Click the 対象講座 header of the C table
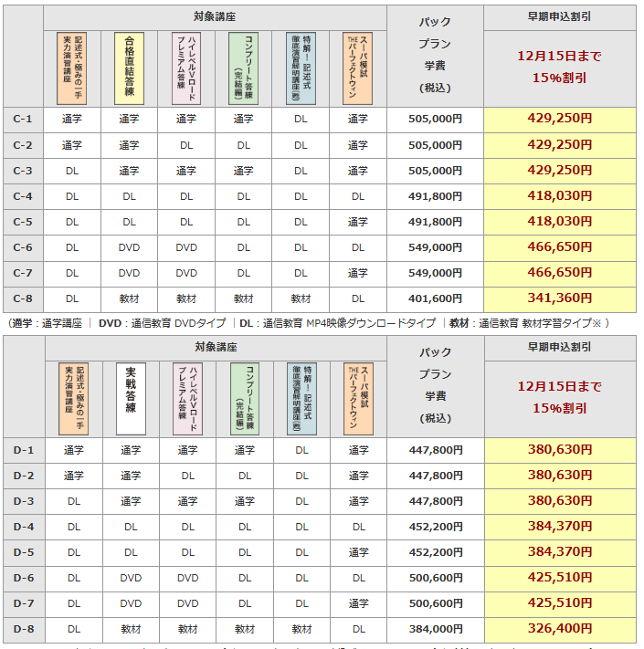644x649 pixels. coord(215,17)
